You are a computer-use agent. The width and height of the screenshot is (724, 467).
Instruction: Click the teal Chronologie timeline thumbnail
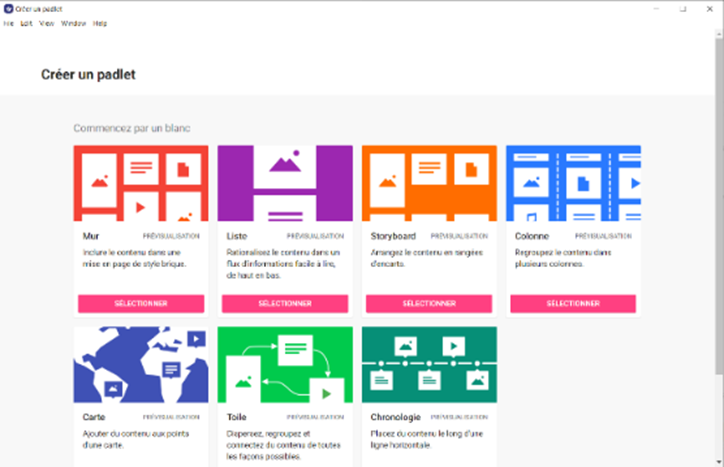(x=429, y=364)
